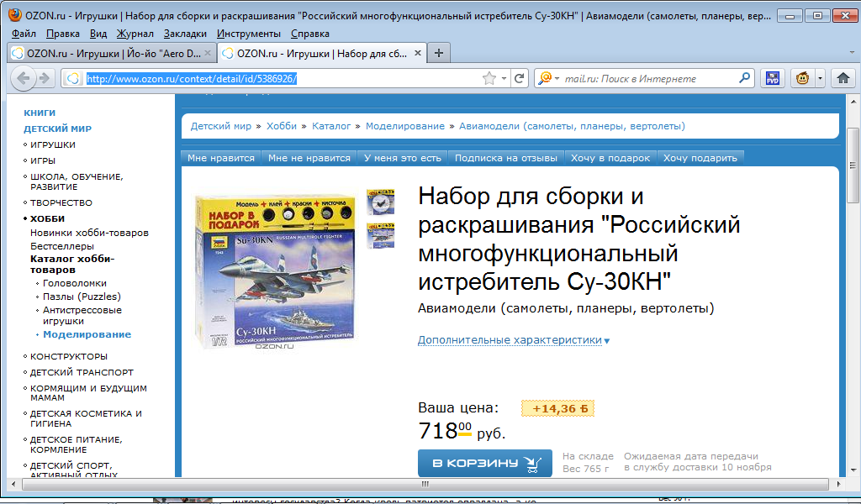Open the Журнал menu
The width and height of the screenshot is (861, 504).
click(x=135, y=34)
